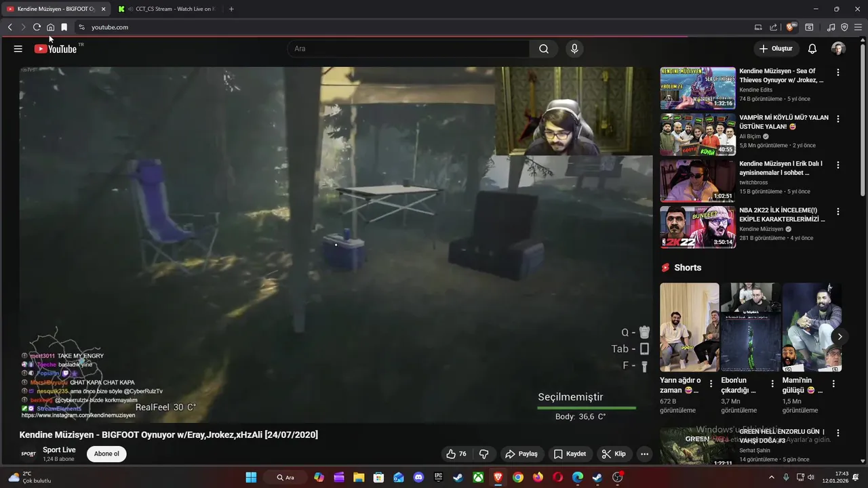Open the Sport Live channel avatar

tap(28, 454)
